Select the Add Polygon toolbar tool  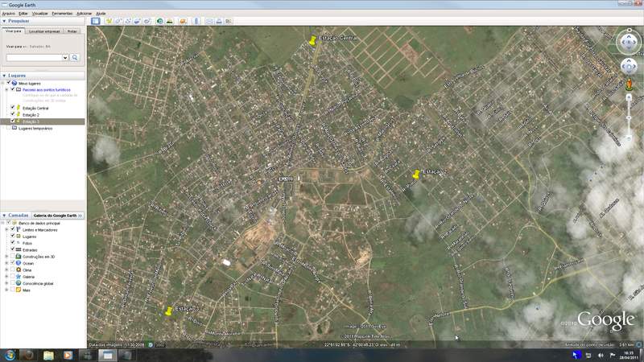(118, 21)
